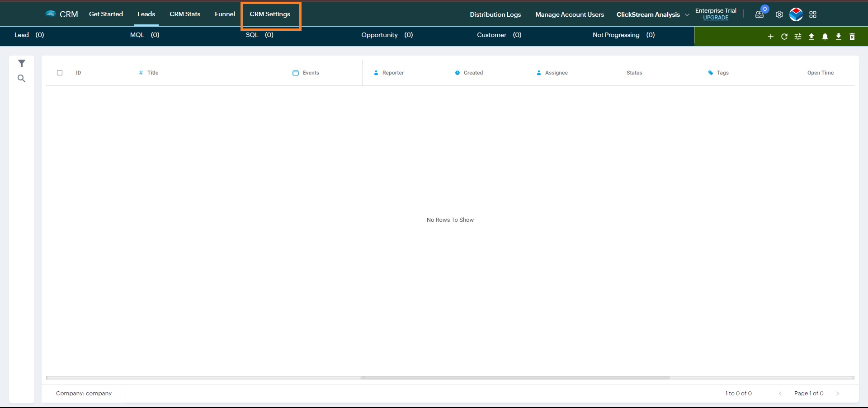
Task: Open the user profile avatar
Action: pos(796,14)
